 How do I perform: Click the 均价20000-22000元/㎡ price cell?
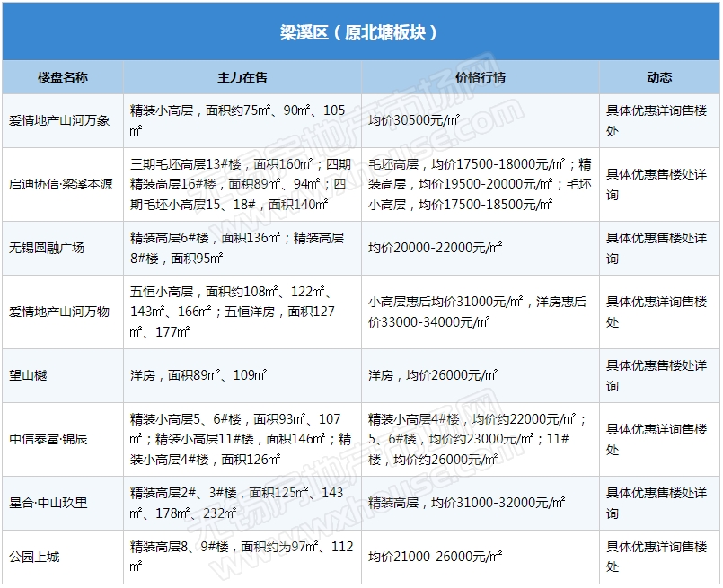[x=435, y=248]
